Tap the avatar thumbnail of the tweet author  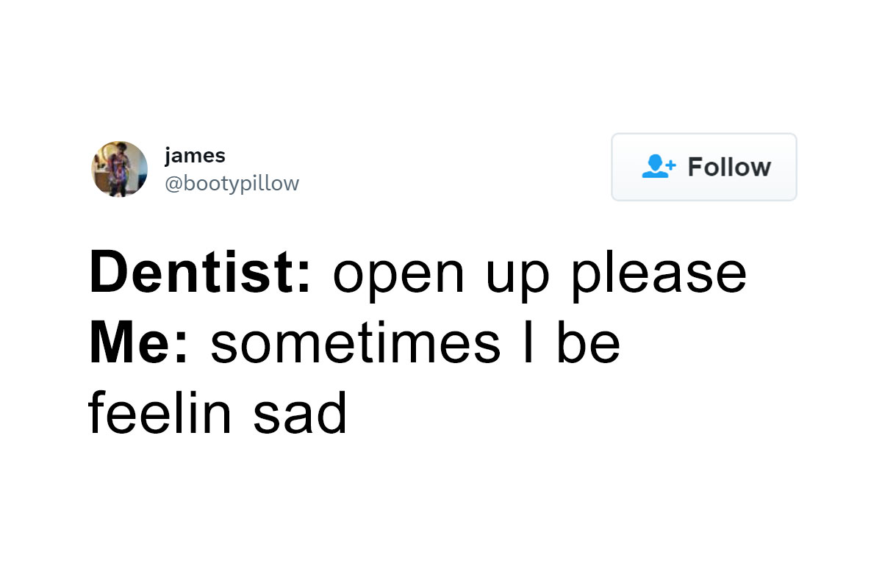(x=120, y=169)
